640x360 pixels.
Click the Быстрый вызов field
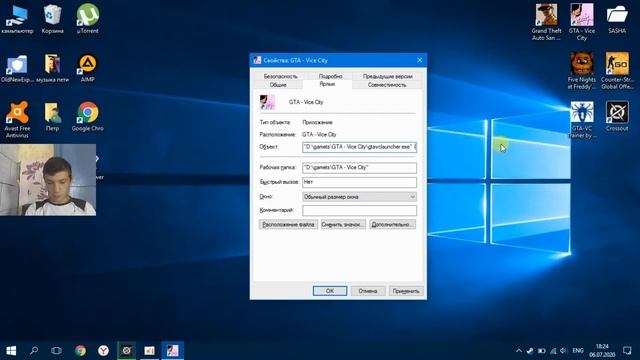[359, 182]
